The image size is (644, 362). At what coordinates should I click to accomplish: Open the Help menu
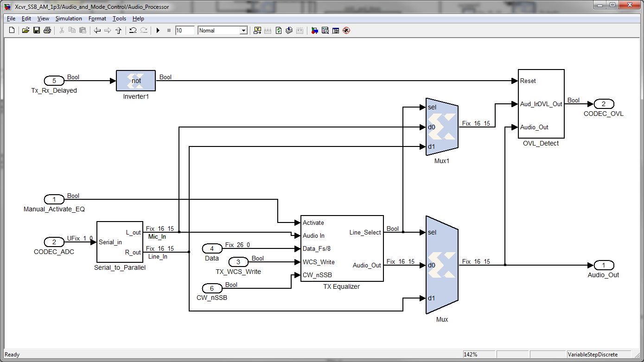click(x=138, y=19)
